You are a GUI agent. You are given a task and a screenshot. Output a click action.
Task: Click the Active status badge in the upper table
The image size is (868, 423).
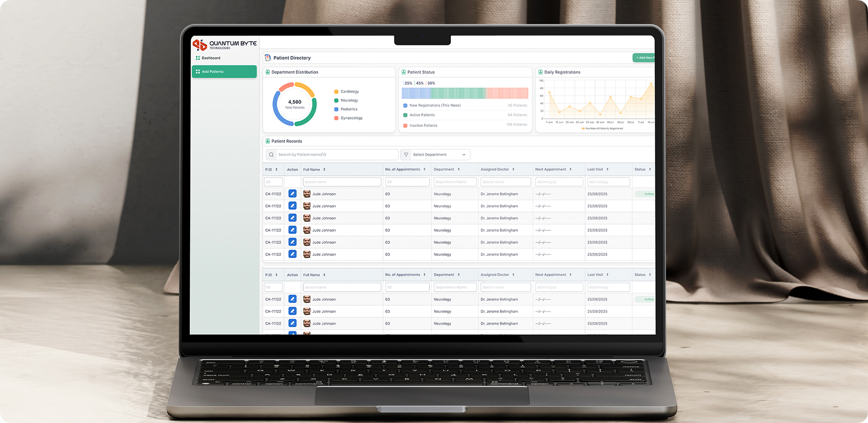[648, 194]
